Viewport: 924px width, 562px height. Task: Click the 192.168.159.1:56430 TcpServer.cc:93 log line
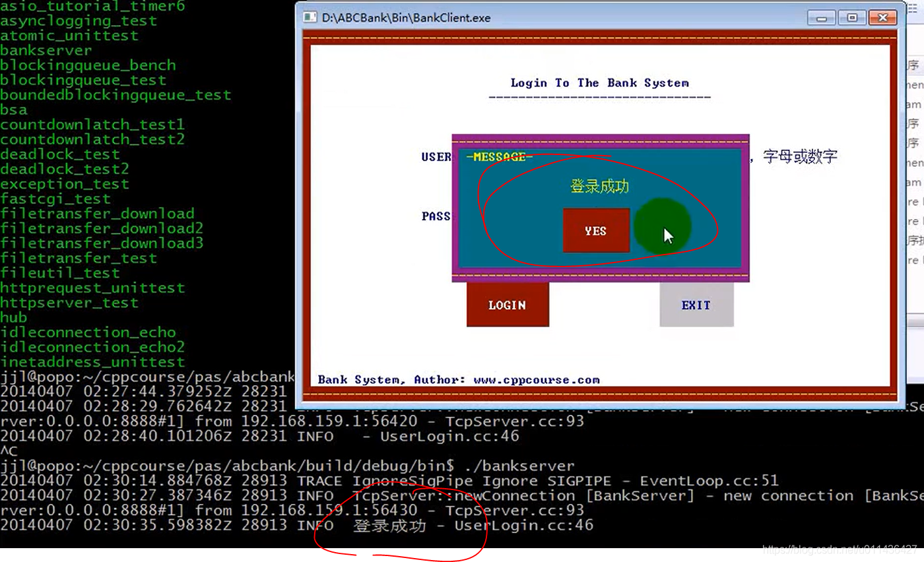pos(292,511)
